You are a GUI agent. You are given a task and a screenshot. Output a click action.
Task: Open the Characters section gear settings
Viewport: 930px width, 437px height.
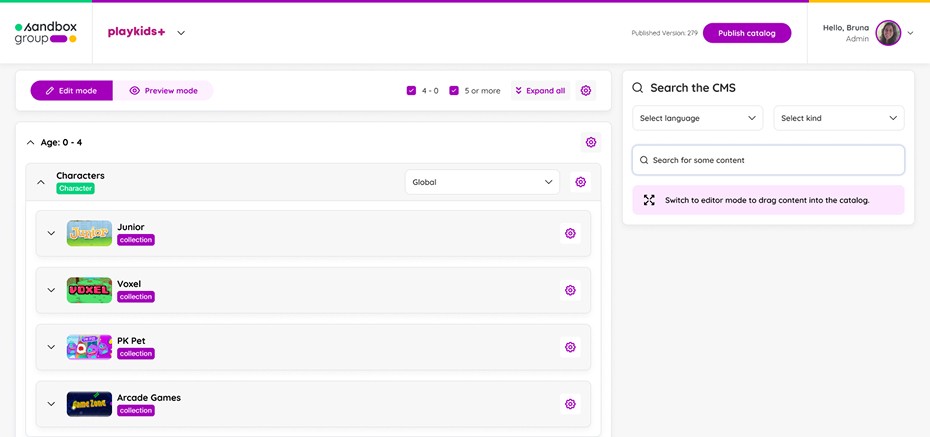(x=581, y=182)
